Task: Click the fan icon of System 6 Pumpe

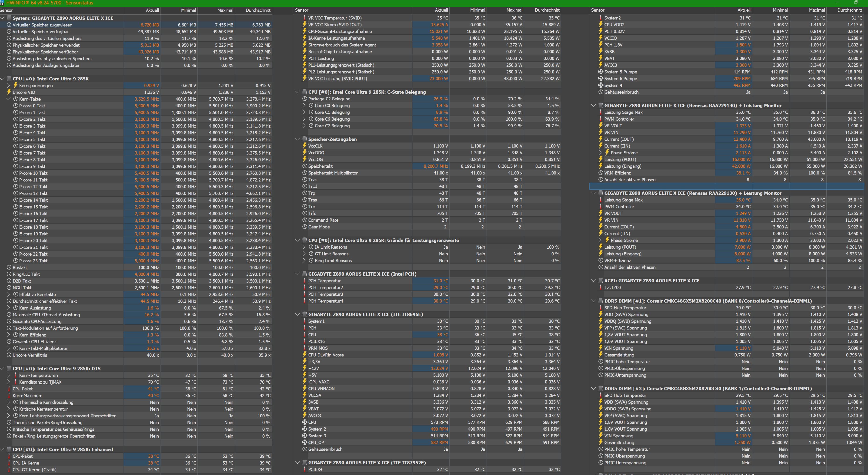Action: [x=601, y=79]
